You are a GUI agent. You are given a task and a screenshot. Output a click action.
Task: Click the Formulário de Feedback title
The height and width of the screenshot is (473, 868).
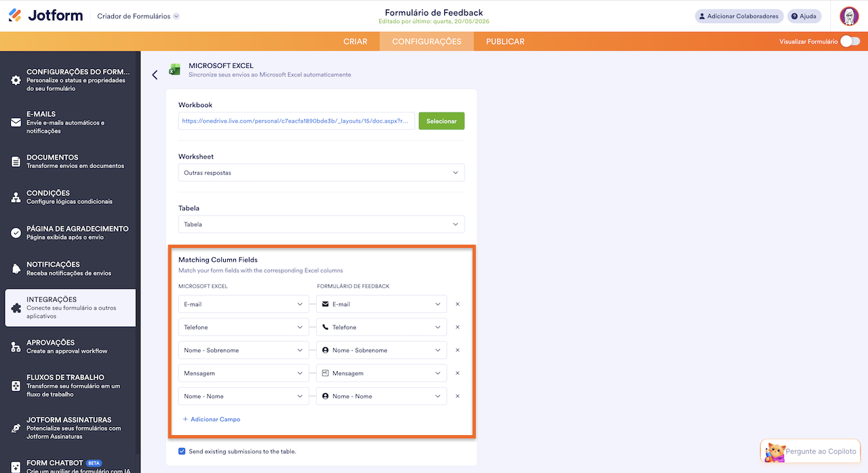tap(434, 12)
